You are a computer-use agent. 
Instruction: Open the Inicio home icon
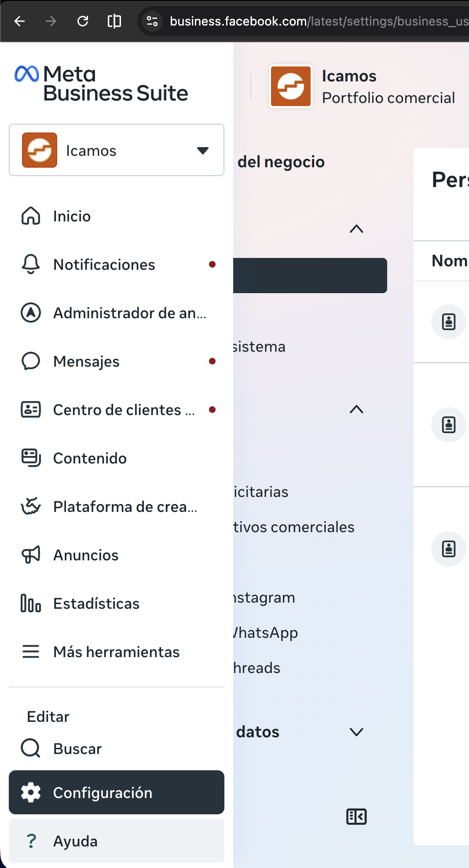pyautogui.click(x=31, y=216)
